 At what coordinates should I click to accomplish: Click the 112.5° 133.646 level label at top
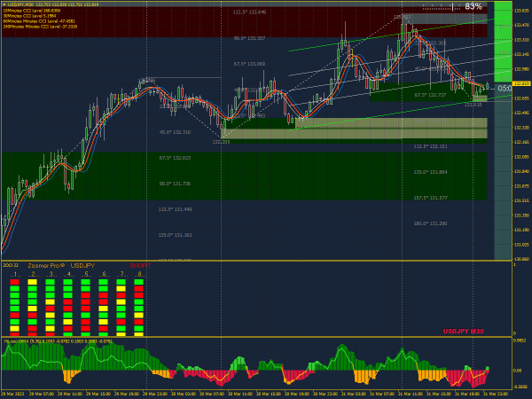coord(249,12)
